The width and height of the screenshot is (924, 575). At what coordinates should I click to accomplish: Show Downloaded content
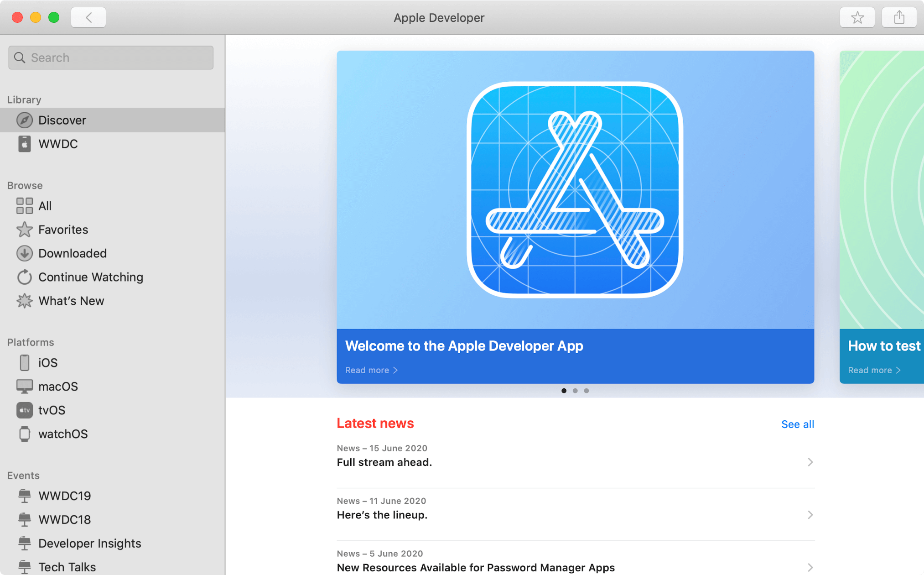click(112, 253)
